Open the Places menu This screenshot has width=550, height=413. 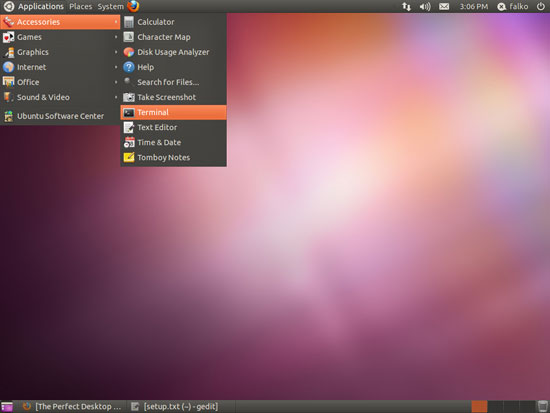80,6
